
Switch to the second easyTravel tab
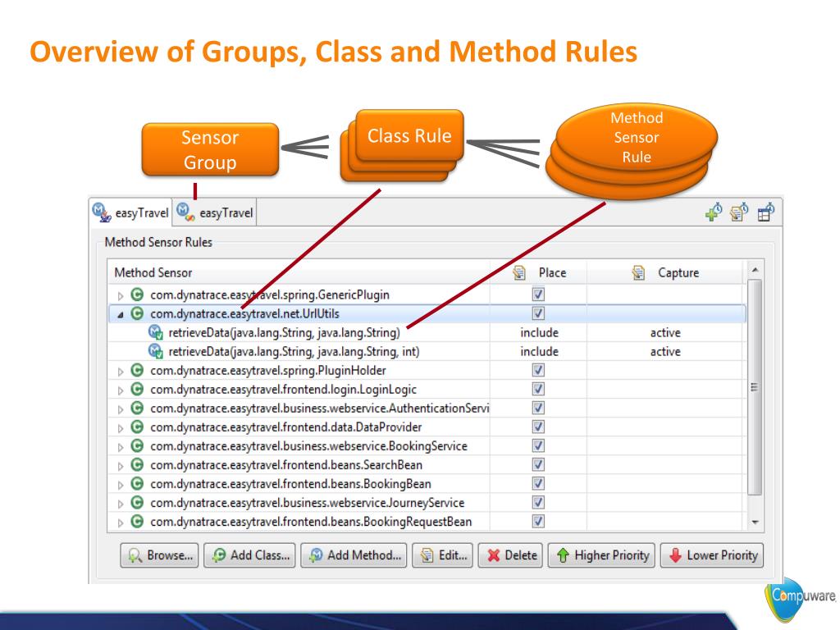215,212
